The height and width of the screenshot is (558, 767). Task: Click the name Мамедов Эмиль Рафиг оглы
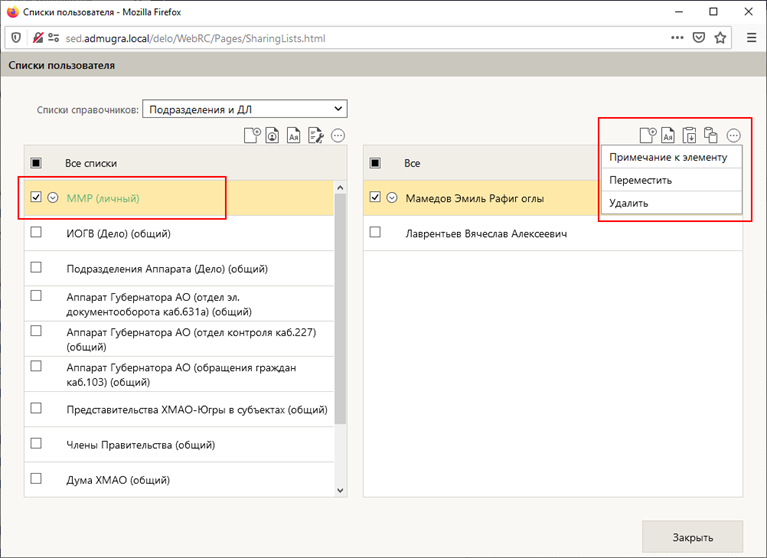[x=474, y=199]
